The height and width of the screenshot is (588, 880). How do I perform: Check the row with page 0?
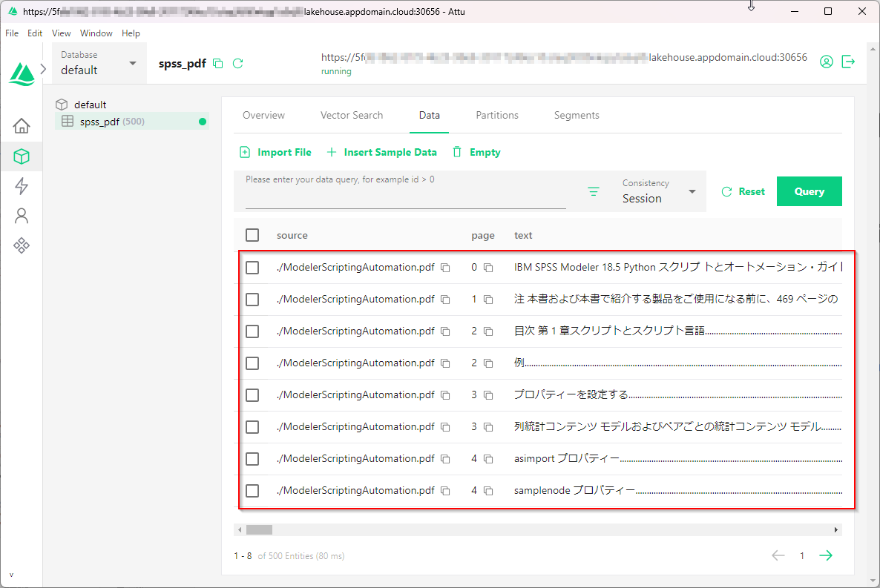point(252,268)
